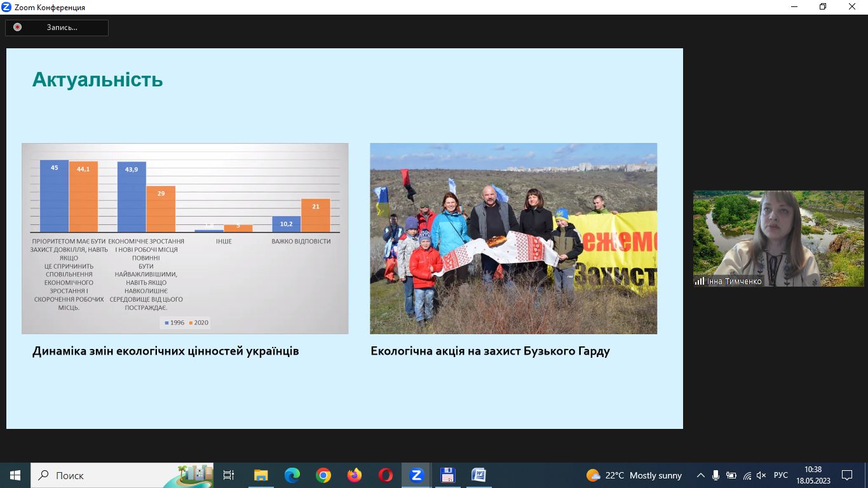The image size is (868, 488).
Task: Open Microsoft Word from the taskbar
Action: click(x=479, y=475)
